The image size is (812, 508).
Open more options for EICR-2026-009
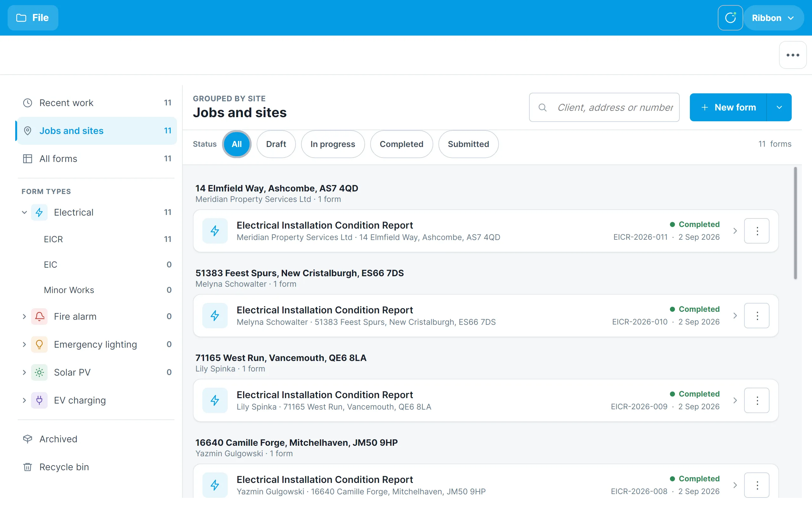point(756,400)
